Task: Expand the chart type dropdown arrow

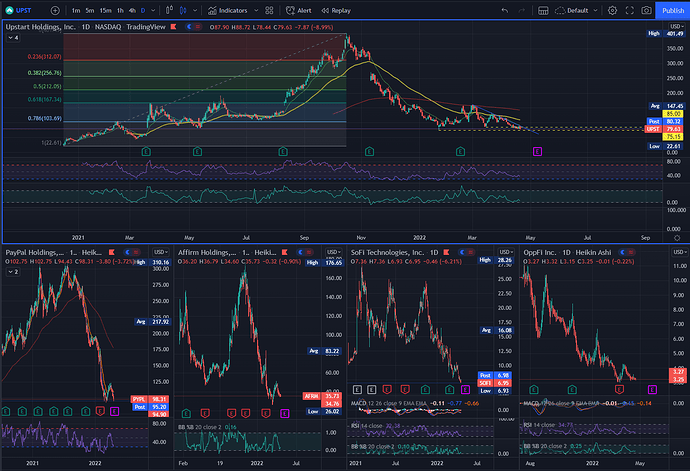Action: [x=195, y=11]
